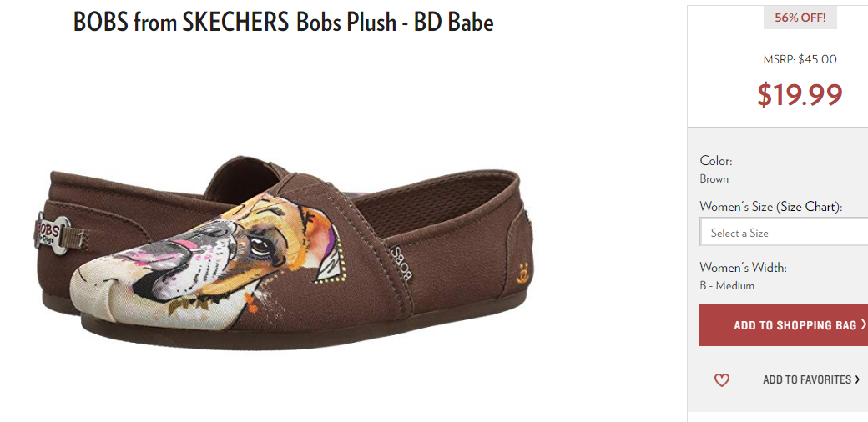868x422 pixels.
Task: Click the Women's Width label
Action: tap(743, 268)
